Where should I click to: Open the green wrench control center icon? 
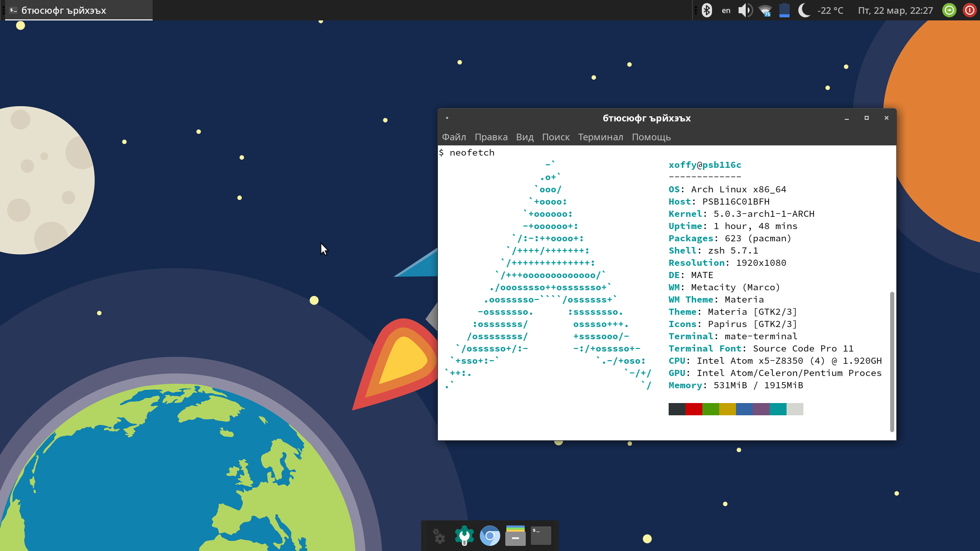click(x=464, y=536)
